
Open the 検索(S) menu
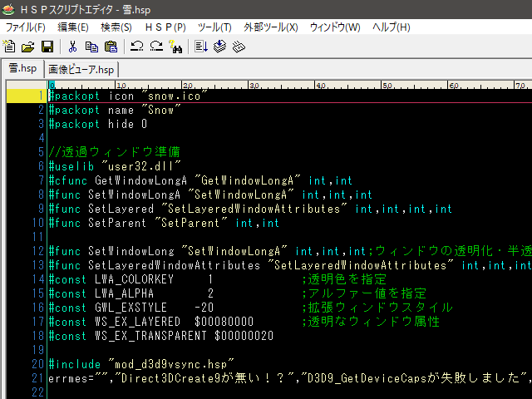click(116, 27)
